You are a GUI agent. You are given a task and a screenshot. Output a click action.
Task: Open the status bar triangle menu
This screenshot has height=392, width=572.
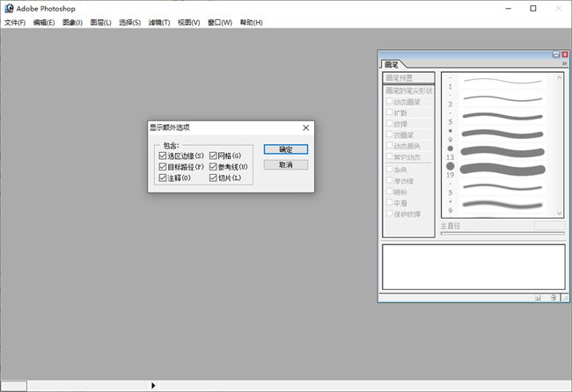click(x=153, y=386)
